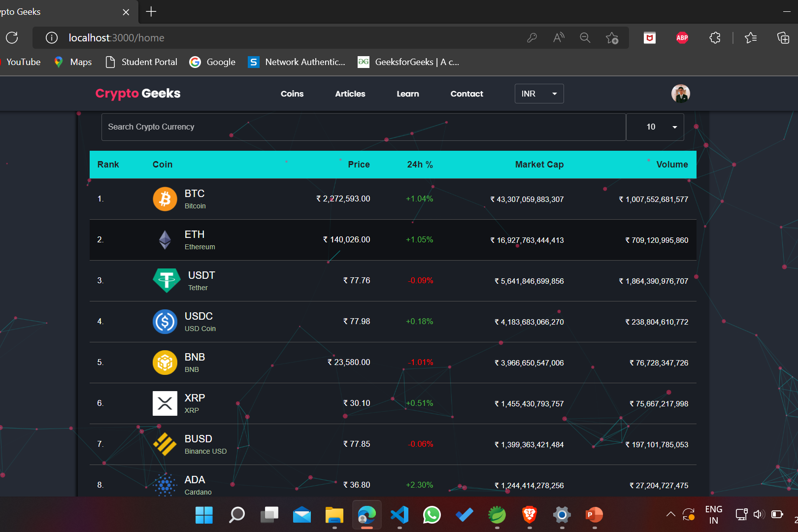Click the XRP coin logo
798x532 pixels.
165,403
